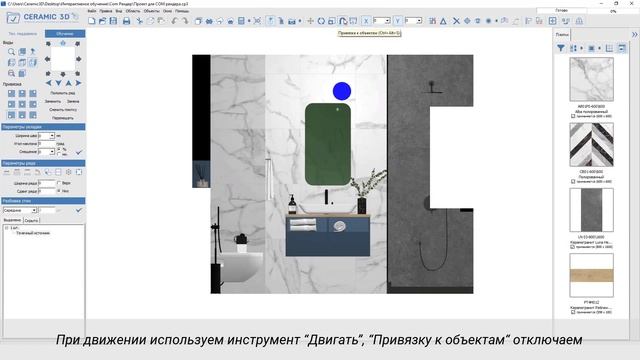Viewport: 640px width, 360px height.
Task: Open the Правка menu
Action: (x=106, y=11)
